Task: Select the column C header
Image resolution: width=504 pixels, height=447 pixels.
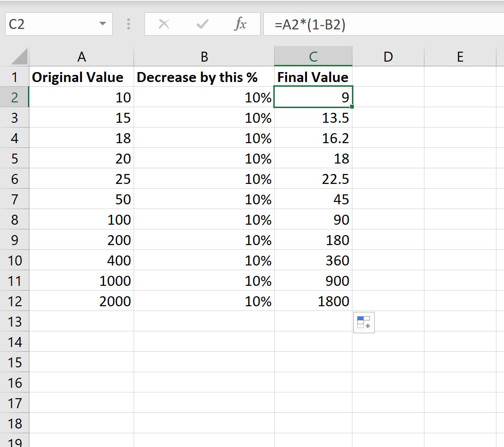Action: click(313, 56)
